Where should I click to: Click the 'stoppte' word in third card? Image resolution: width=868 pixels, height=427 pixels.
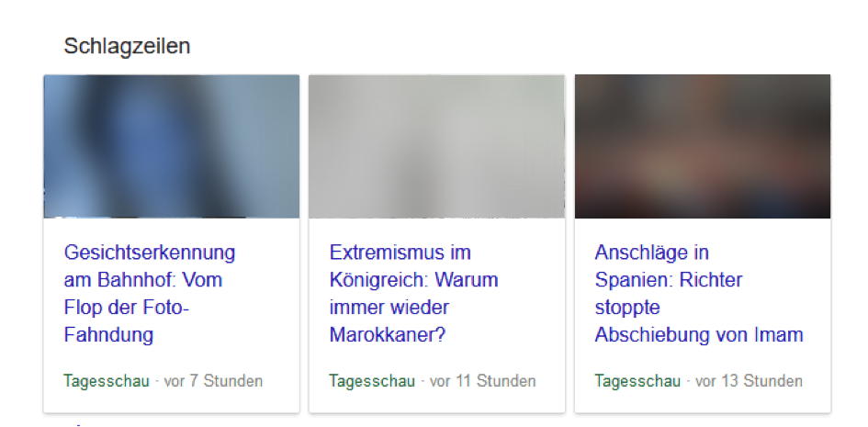coord(627,308)
